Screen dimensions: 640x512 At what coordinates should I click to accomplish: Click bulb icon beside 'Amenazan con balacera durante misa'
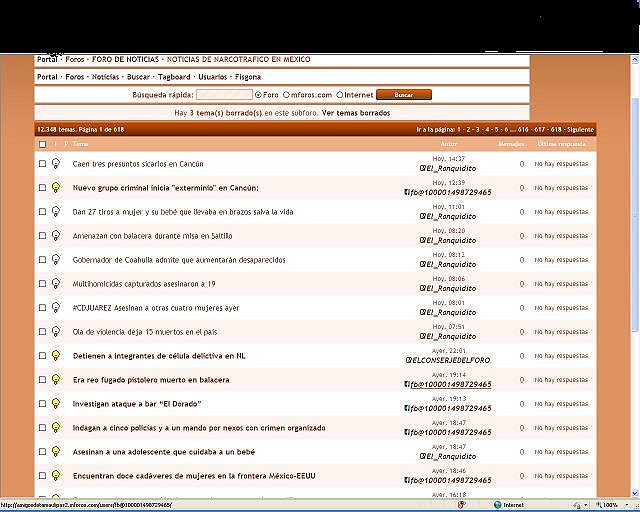tap(56, 236)
